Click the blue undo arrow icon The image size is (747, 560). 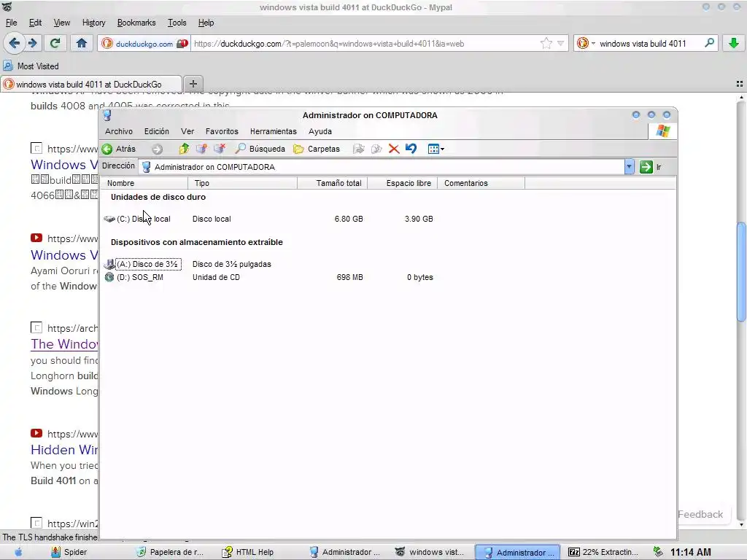point(411,149)
